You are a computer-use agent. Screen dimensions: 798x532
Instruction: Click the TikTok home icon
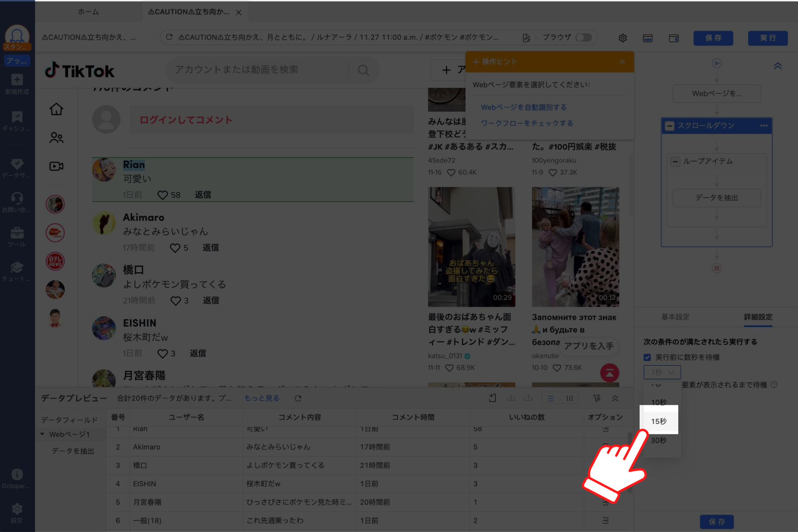click(x=57, y=109)
